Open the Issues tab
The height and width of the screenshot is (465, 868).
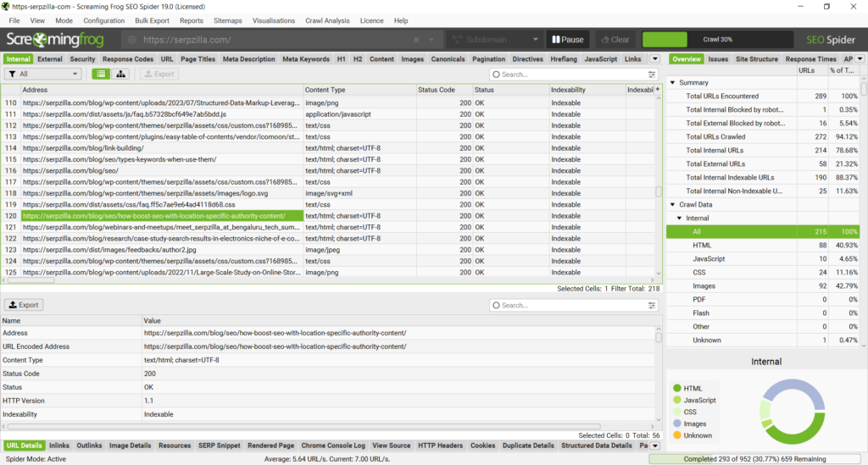coord(718,59)
